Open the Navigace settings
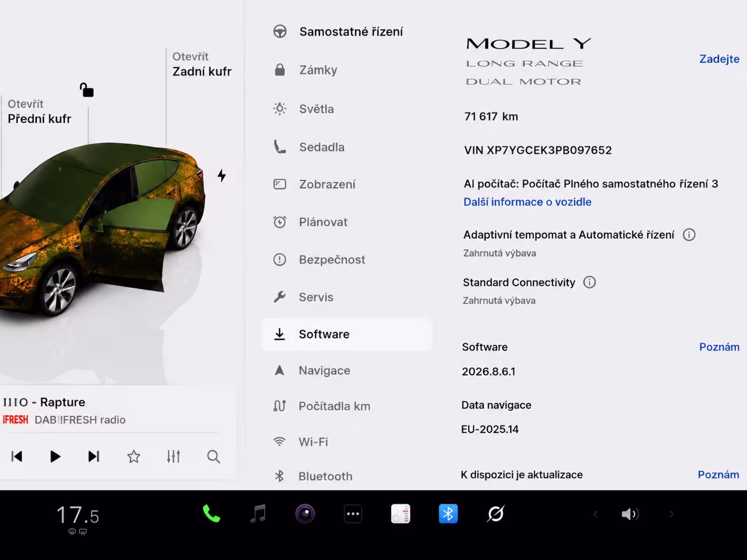 [x=346, y=370]
